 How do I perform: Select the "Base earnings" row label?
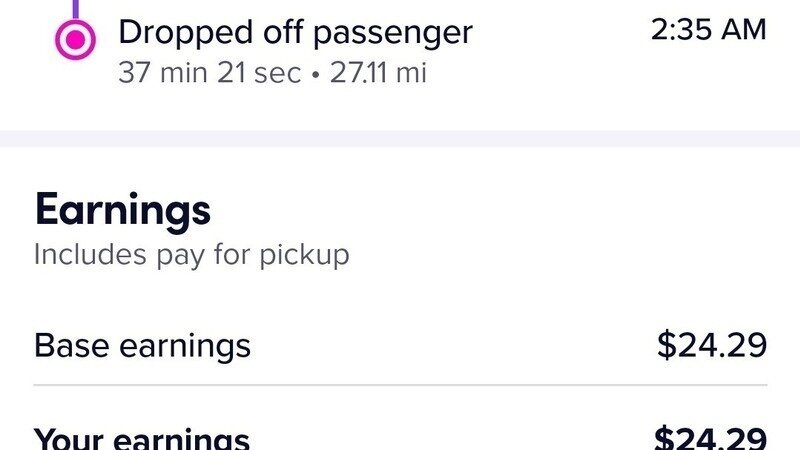coord(142,346)
